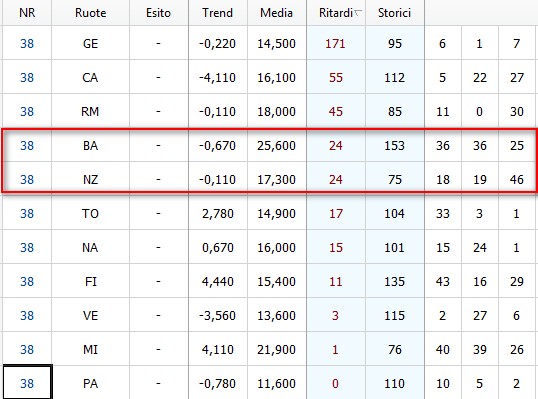Click the focused 38 cell in PA row
Screen dimensions: 538x399
click(x=27, y=383)
